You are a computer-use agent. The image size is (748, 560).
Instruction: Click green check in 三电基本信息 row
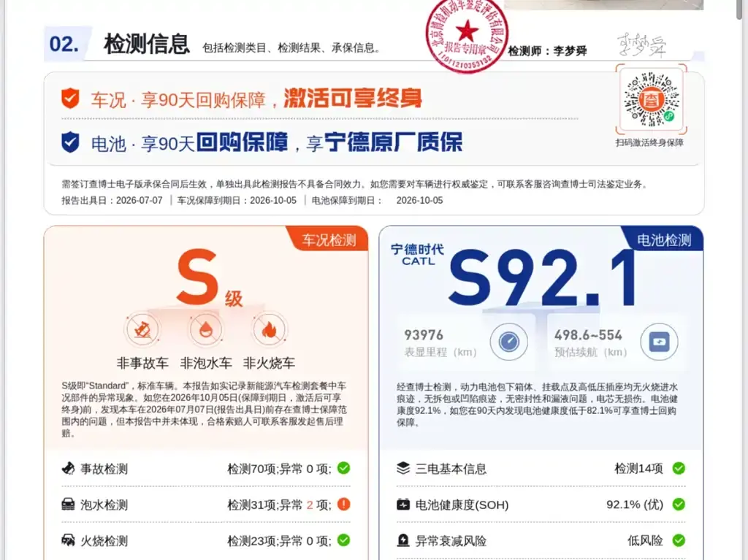tap(679, 468)
